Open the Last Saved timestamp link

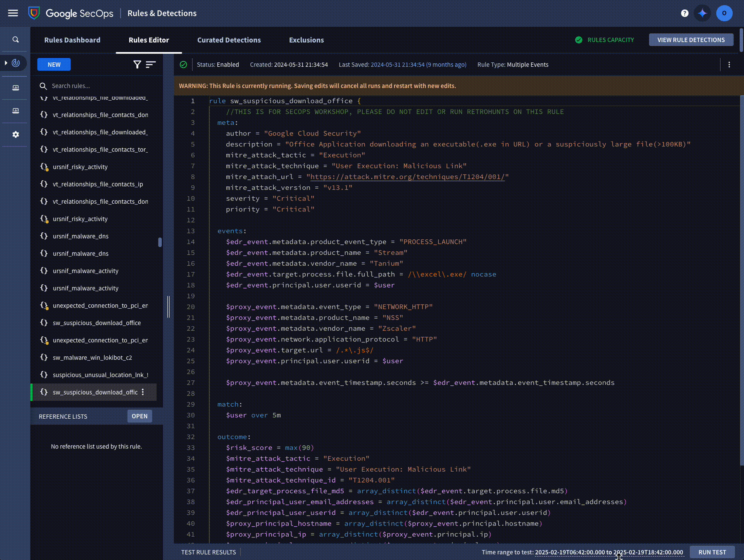coord(418,65)
